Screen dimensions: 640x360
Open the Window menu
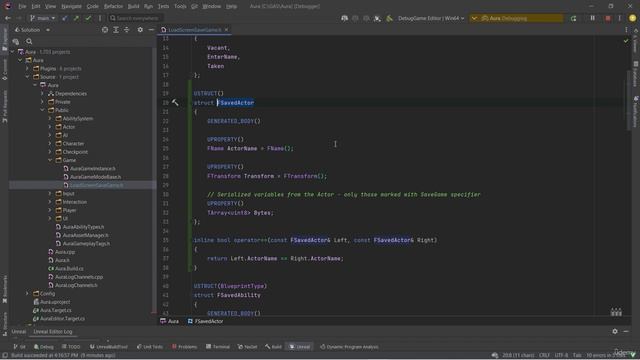click(211, 7)
